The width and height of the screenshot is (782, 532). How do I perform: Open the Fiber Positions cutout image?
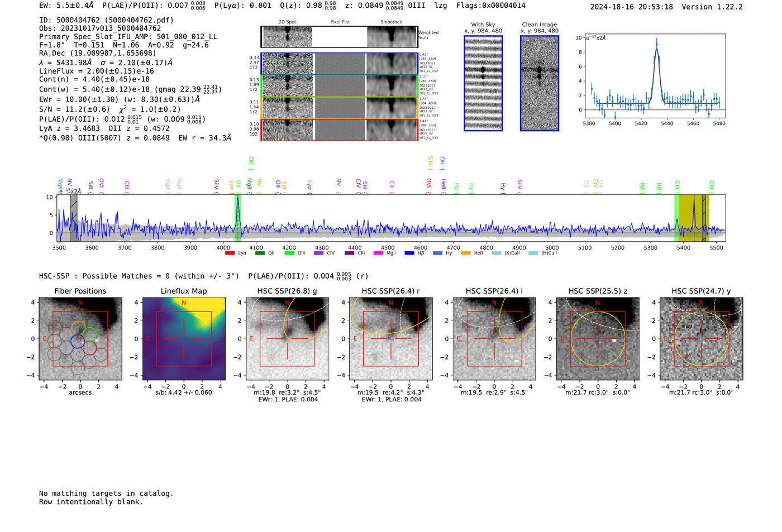[x=80, y=339]
